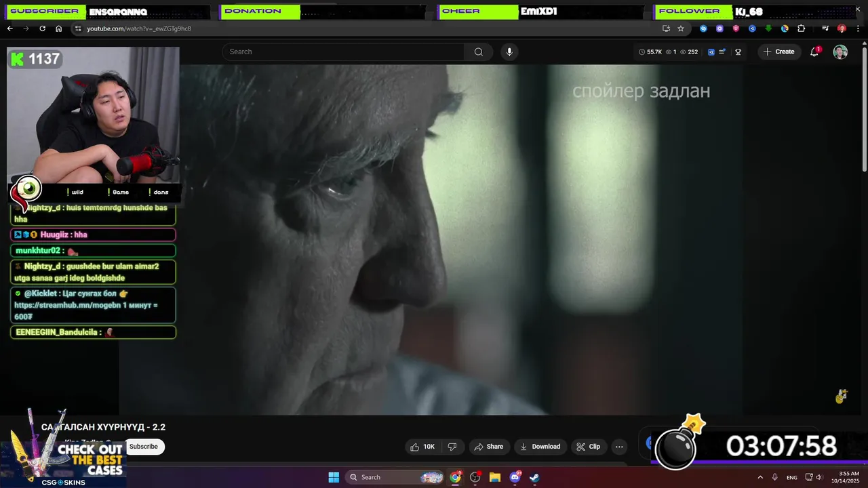Open the Windows Start menu
868x488 pixels.
334,477
